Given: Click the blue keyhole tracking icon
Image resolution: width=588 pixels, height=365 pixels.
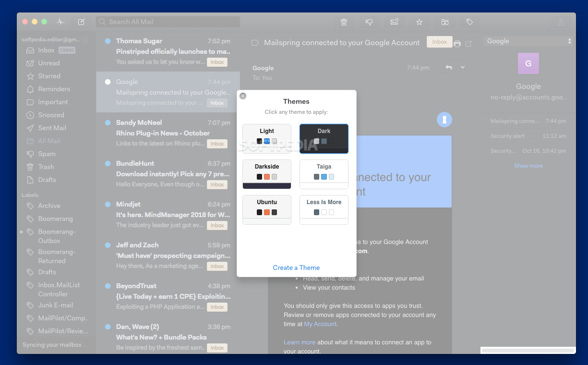Looking at the screenshot, I should point(444,120).
